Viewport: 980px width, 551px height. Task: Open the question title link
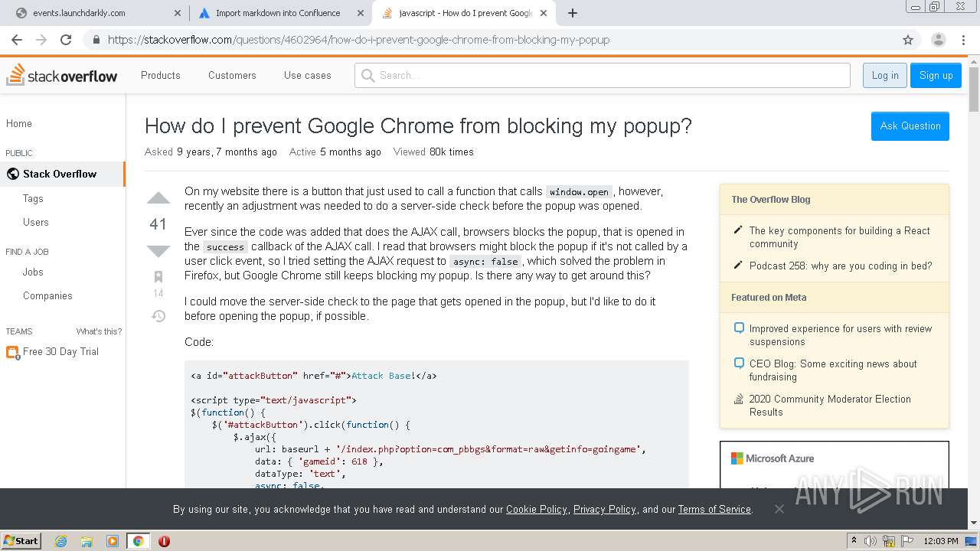pos(418,126)
